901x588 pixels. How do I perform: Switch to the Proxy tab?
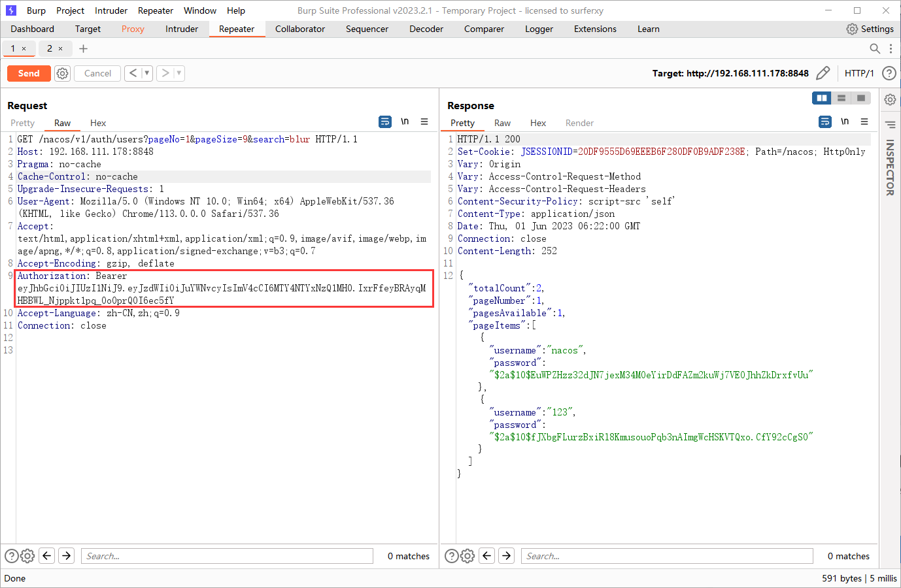pos(133,29)
